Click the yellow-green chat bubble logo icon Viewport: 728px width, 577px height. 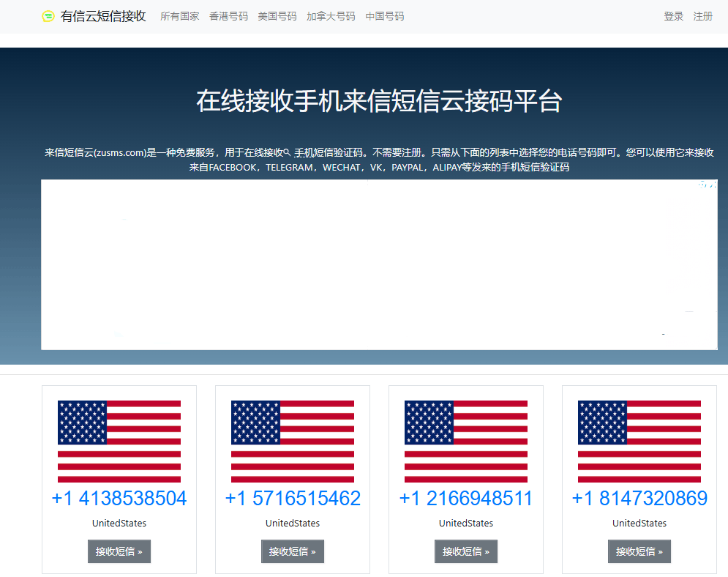click(48, 16)
